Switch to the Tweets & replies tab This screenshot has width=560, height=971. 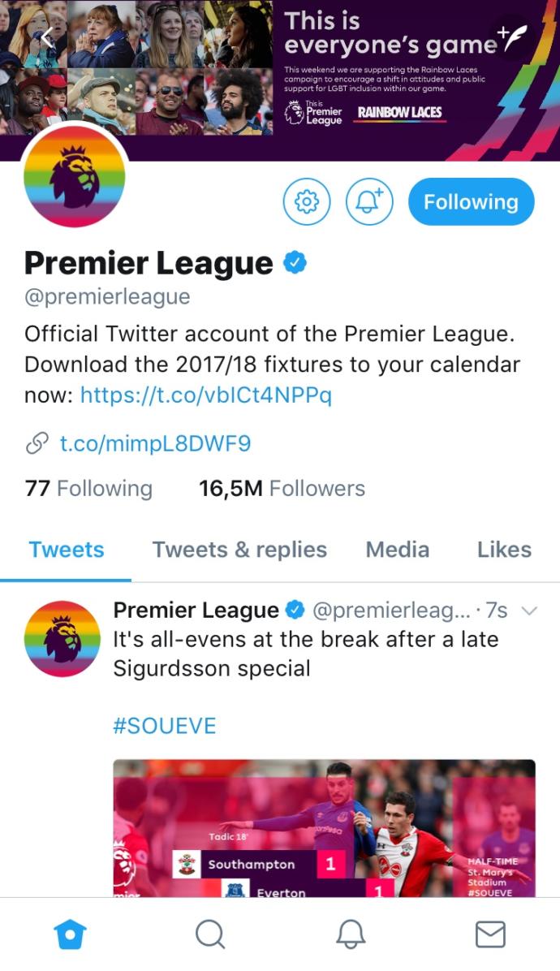pyautogui.click(x=239, y=550)
